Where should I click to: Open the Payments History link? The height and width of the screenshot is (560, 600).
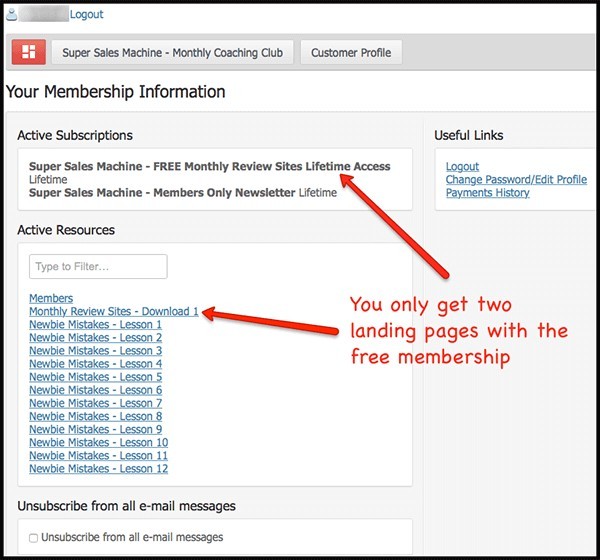coord(488,193)
